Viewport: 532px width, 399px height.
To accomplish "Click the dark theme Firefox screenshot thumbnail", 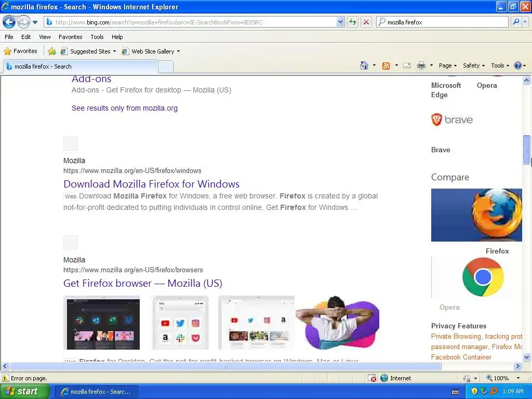I will tap(101, 323).
